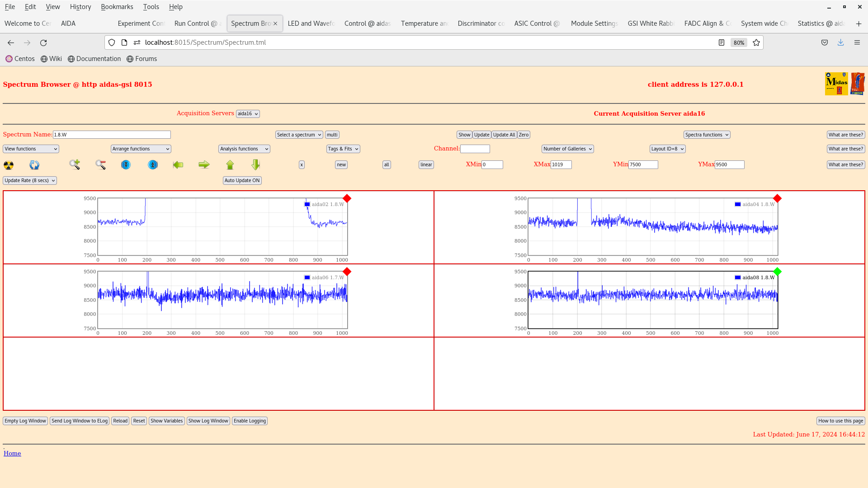This screenshot has height=488, width=868.
Task: Click the blue legend swatch for aida02
Action: 307,204
